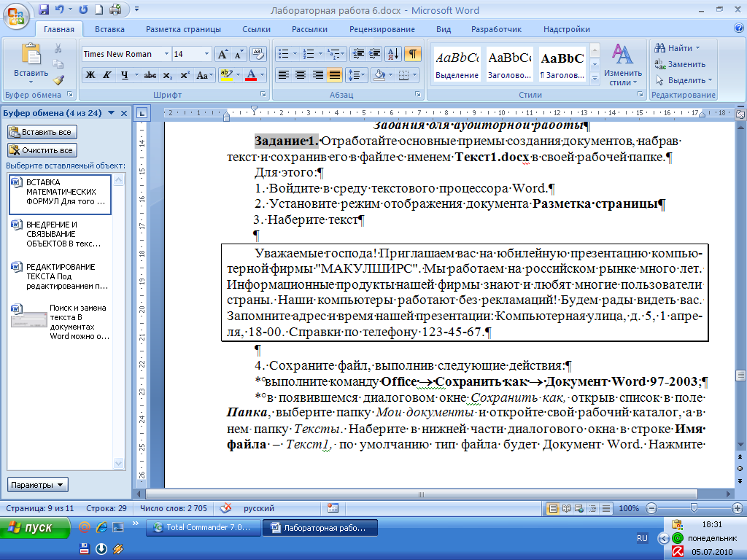Switch to Total Commander taskbar button

pyautogui.click(x=203, y=528)
